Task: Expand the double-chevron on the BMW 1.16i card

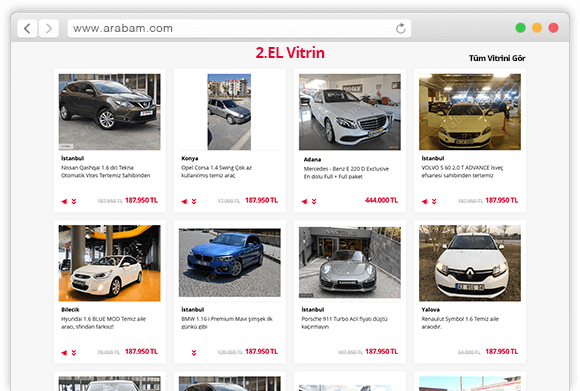Action: tap(194, 353)
